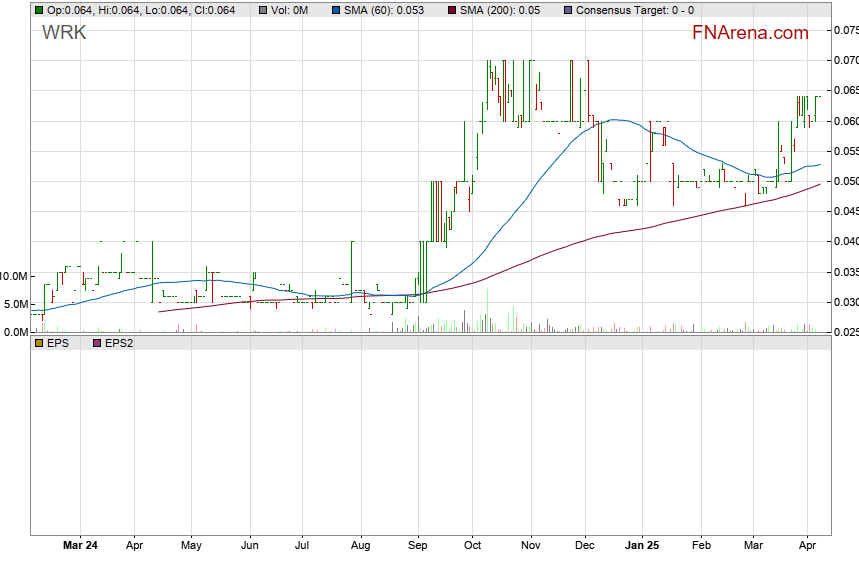Click the 0.050 price axis label

(x=845, y=181)
